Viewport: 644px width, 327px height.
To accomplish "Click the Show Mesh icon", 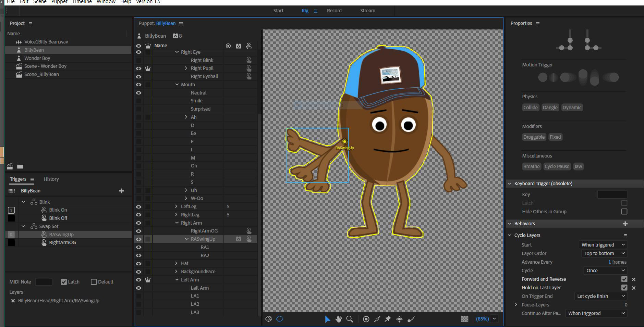I will pos(268,319).
